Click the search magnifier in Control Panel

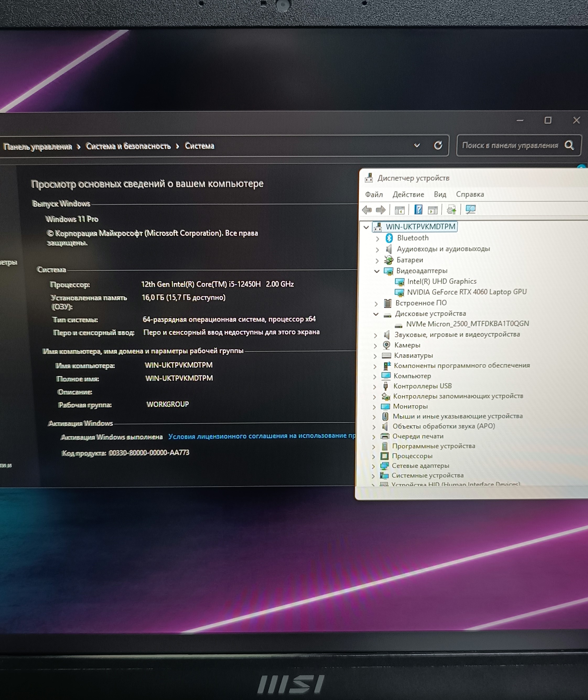tap(569, 145)
